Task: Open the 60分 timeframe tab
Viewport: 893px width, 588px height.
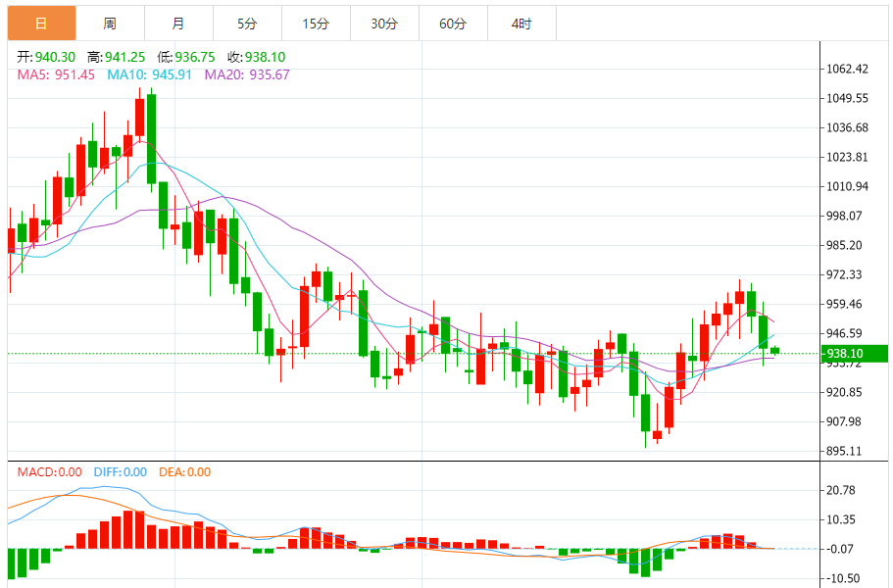Action: pyautogui.click(x=453, y=24)
